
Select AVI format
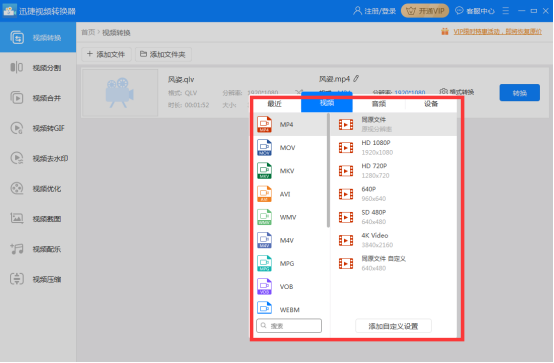coord(290,194)
